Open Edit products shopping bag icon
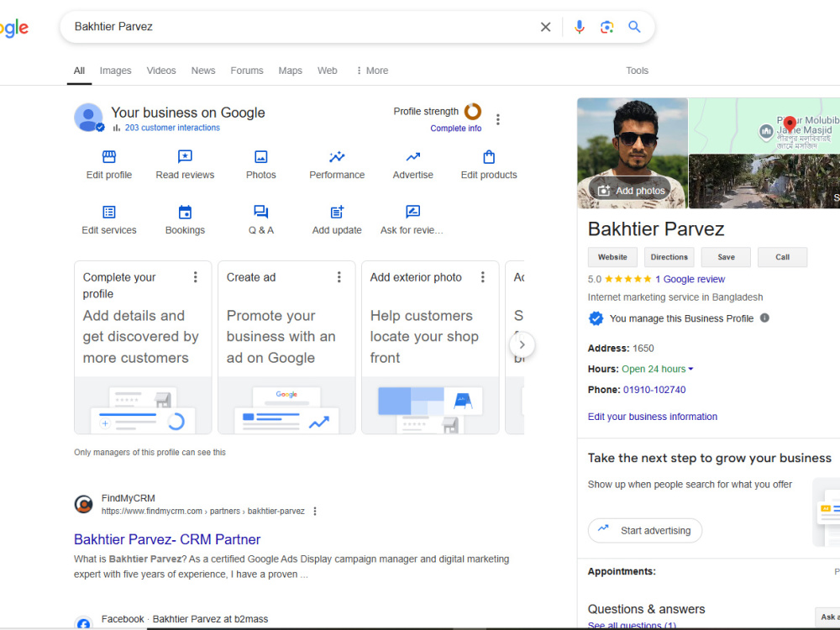 (489, 156)
